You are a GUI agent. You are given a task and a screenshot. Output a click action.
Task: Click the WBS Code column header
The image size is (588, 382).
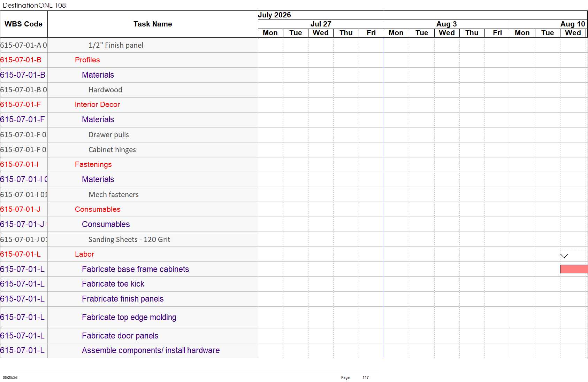pos(23,24)
